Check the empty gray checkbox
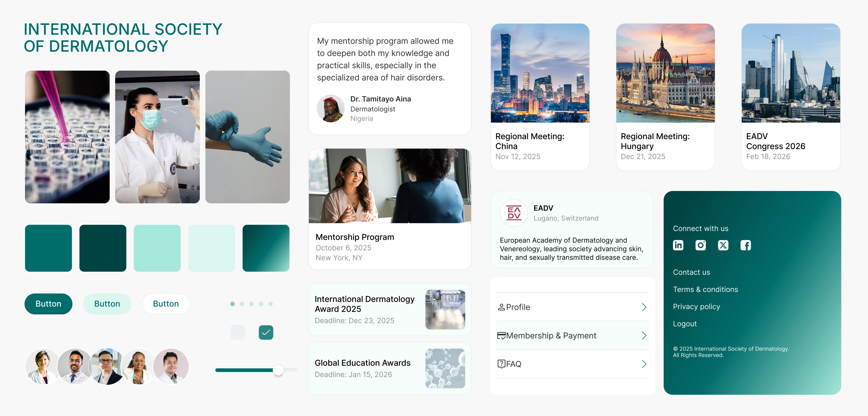The height and width of the screenshot is (416, 868). (x=237, y=333)
